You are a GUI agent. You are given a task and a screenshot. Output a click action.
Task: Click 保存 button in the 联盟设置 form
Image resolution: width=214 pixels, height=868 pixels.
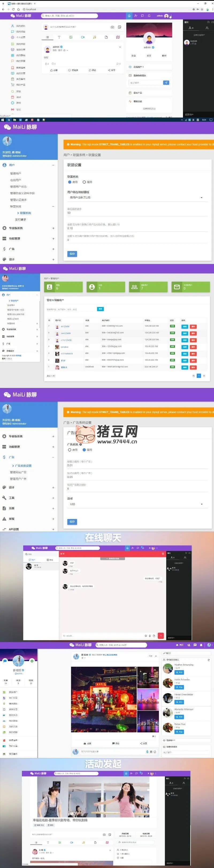tap(72, 254)
